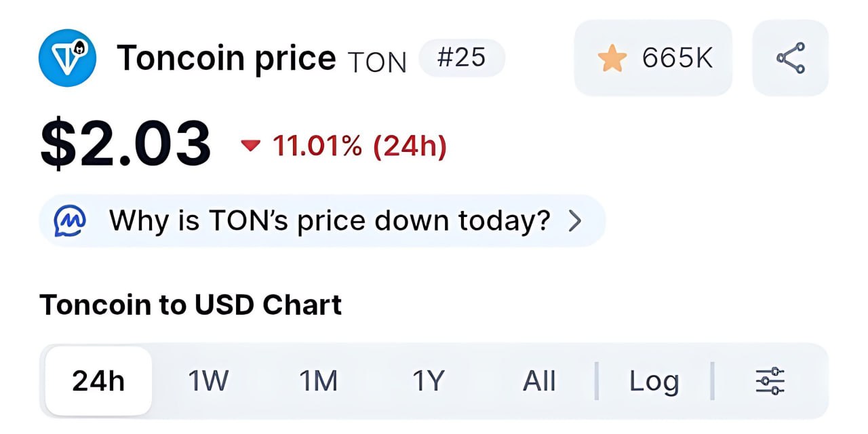Click the 11.01% (24h) change label
Screen dimensions: 868x434
359,146
